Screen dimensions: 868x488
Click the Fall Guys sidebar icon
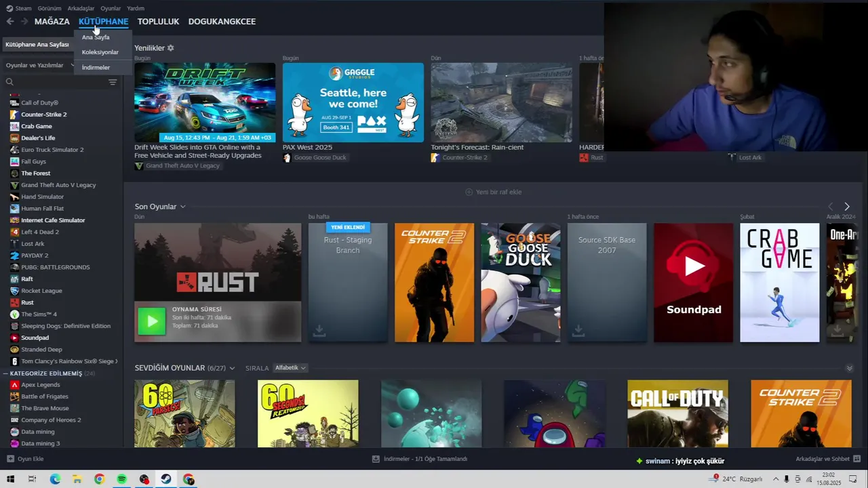coord(14,161)
